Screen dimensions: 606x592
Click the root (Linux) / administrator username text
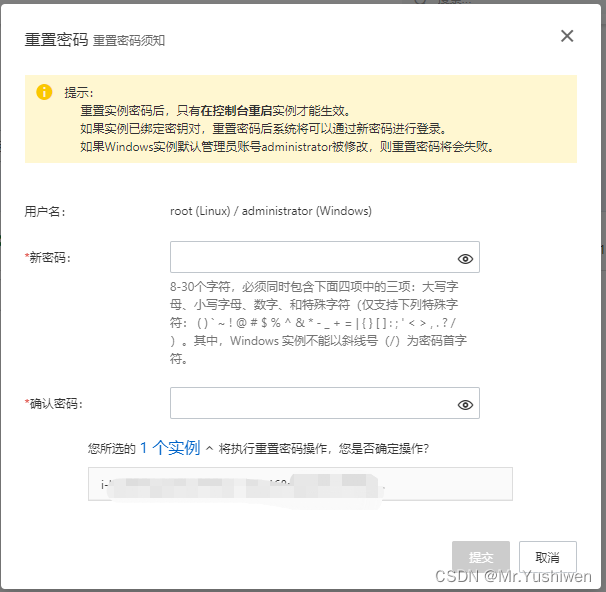271,211
